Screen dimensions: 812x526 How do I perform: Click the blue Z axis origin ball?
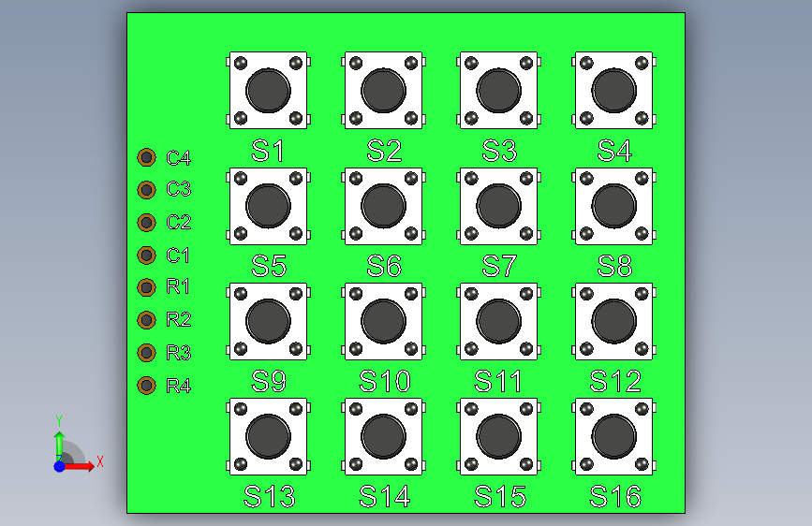click(x=59, y=466)
